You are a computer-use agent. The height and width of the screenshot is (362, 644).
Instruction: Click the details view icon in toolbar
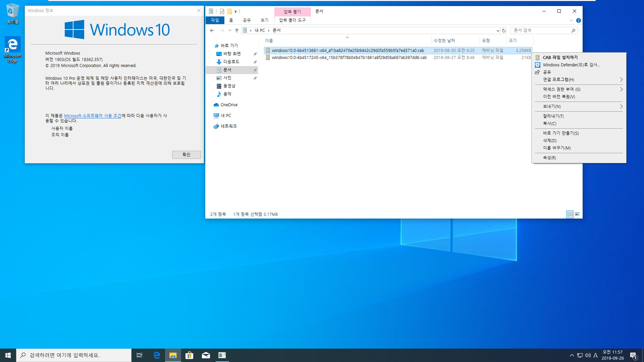click(x=569, y=215)
